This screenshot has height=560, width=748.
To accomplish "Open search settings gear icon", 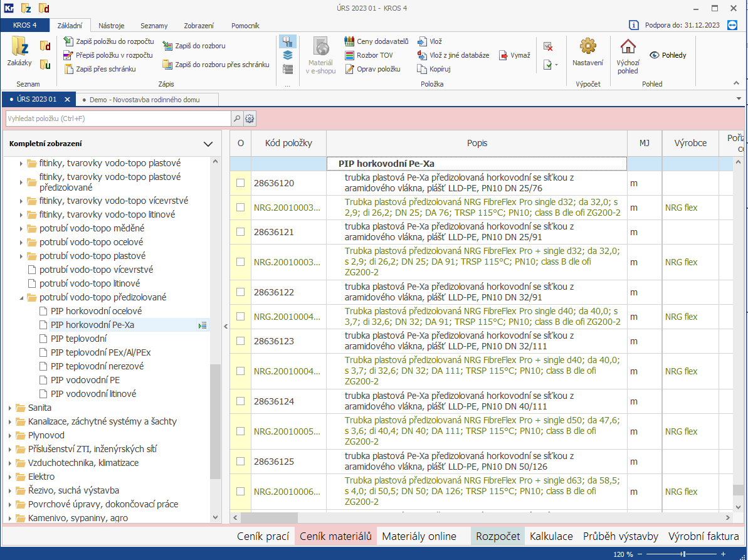I will 250,119.
